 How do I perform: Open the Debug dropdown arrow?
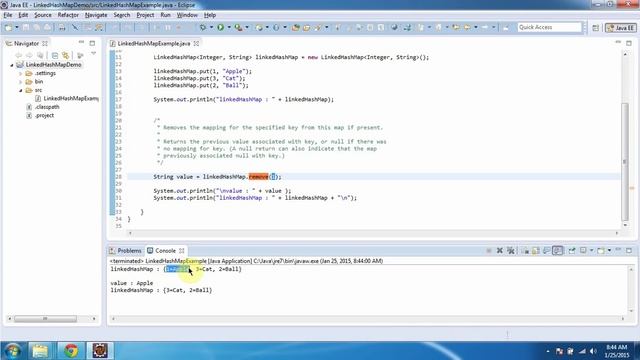click(x=211, y=27)
